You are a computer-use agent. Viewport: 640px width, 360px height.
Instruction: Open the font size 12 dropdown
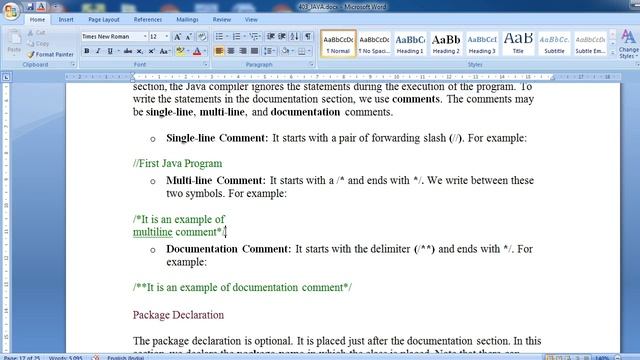click(167, 37)
